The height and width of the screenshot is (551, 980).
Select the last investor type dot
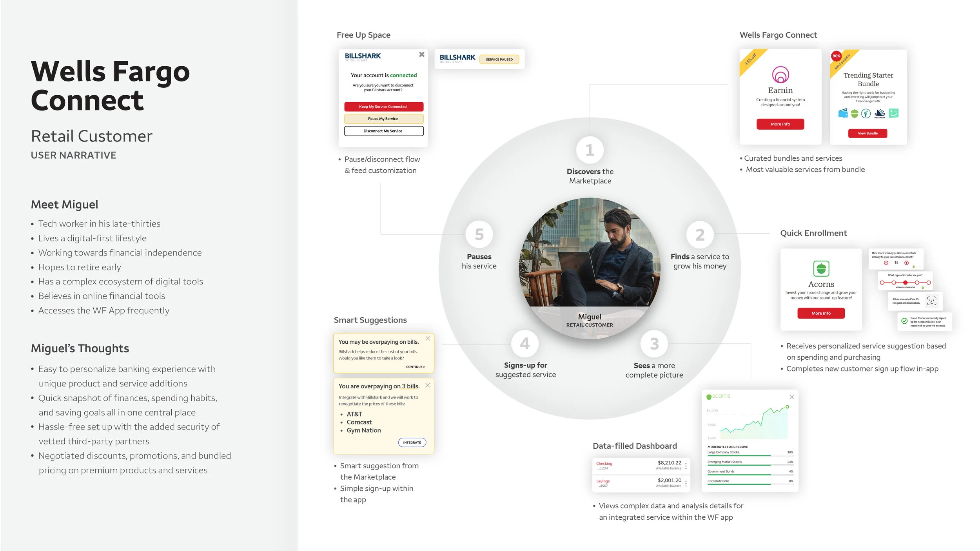[x=928, y=283]
